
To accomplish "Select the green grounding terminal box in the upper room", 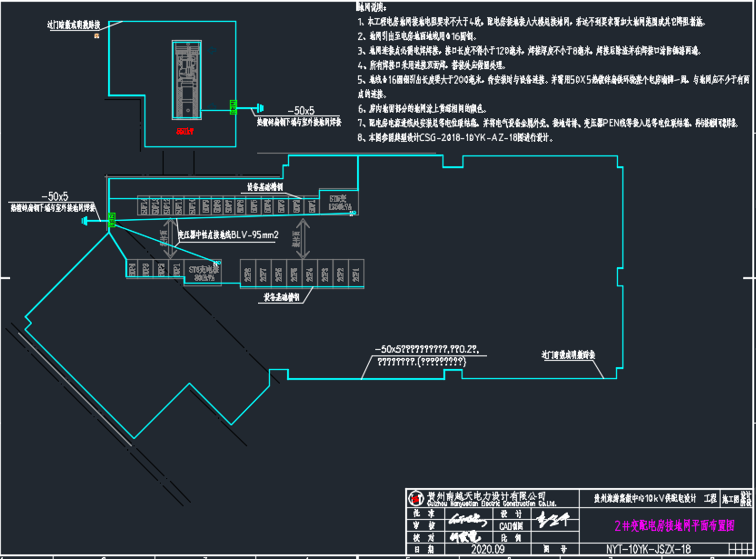I will pos(234,107).
